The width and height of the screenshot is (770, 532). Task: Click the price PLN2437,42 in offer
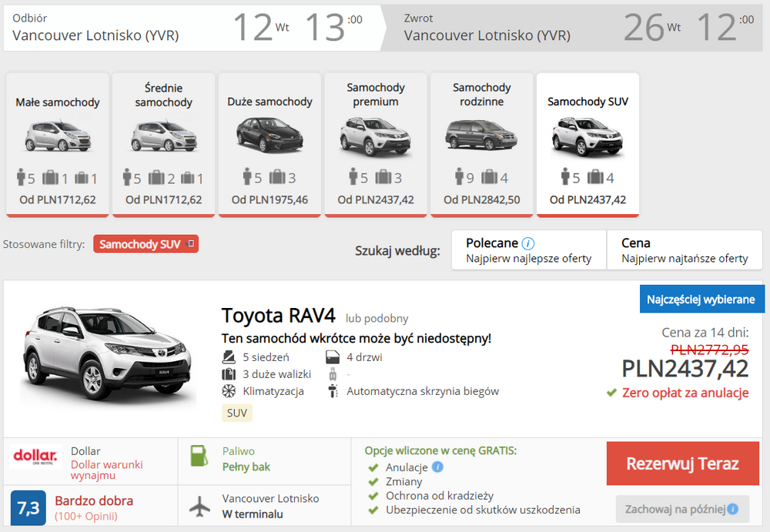click(x=685, y=369)
